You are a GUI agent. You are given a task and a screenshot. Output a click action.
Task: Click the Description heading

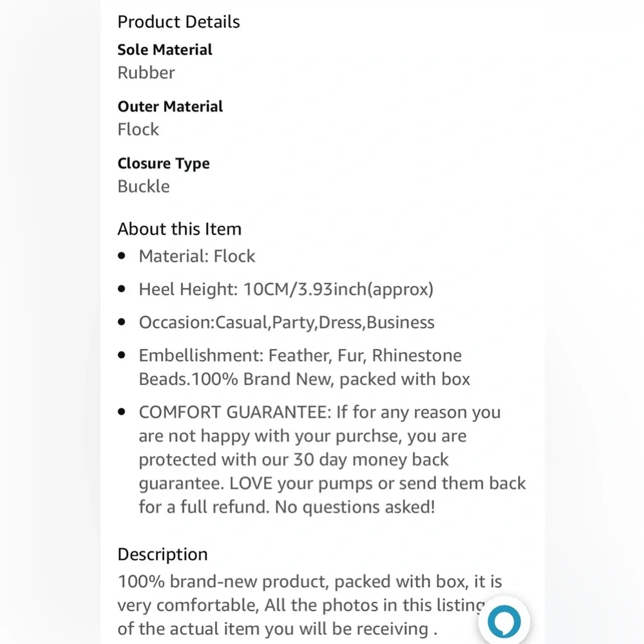162,554
